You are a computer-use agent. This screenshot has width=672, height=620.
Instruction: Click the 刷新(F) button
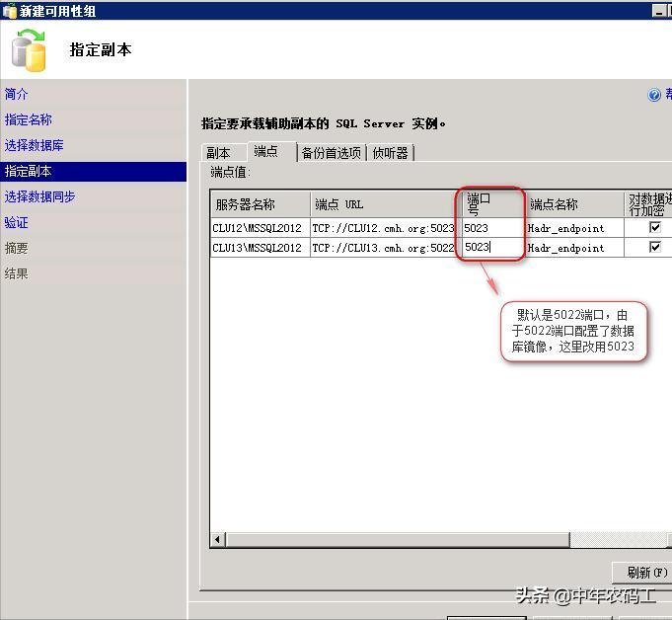pos(642,573)
